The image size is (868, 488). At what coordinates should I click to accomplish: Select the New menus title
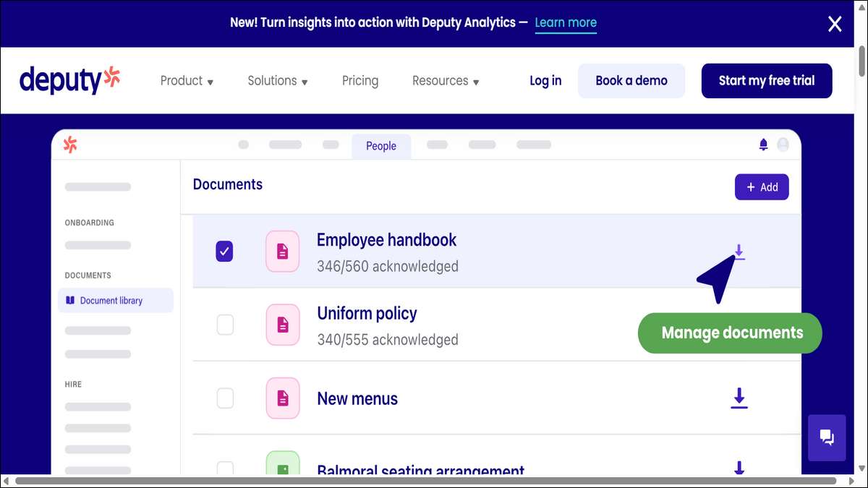click(x=357, y=398)
